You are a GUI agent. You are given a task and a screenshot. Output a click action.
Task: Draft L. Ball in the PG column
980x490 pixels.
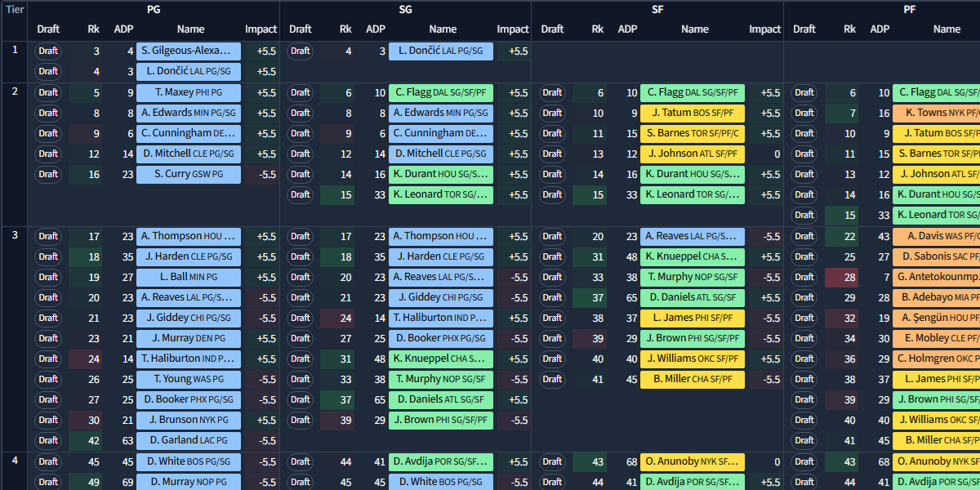(48, 278)
